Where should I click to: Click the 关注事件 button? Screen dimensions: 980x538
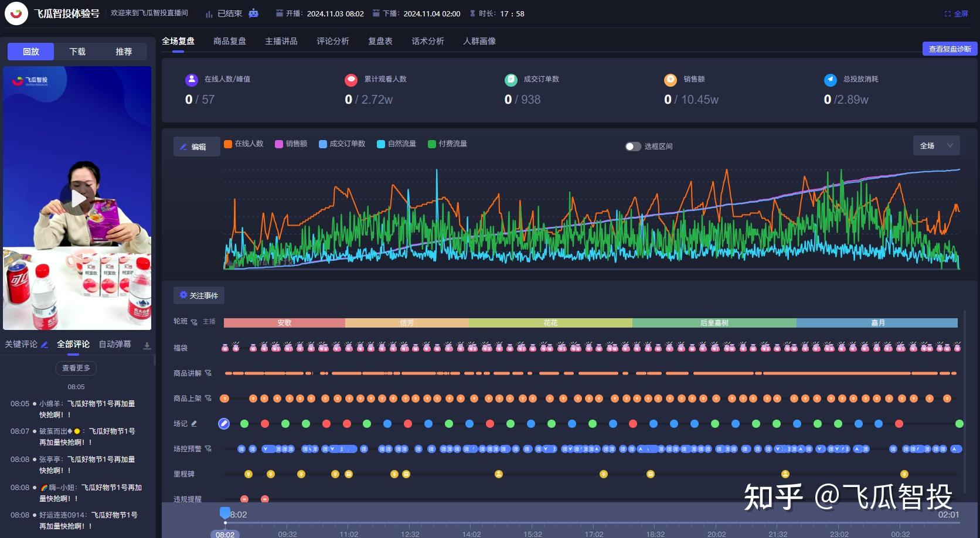[x=199, y=295]
